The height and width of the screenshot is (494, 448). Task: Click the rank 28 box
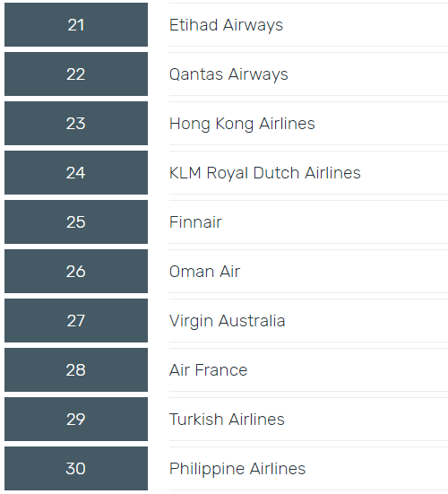(x=76, y=370)
